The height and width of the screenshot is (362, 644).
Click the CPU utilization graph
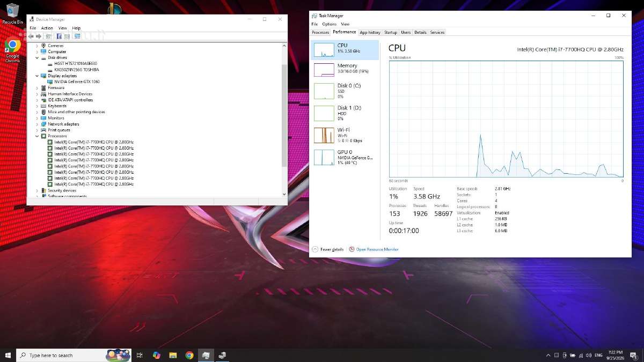point(506,119)
